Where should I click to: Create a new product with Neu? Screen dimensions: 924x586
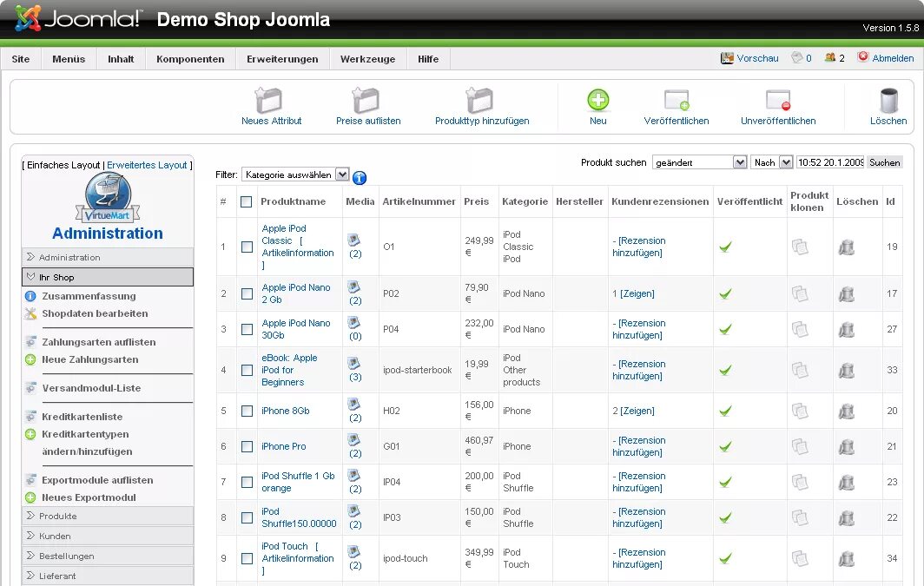pos(597,107)
